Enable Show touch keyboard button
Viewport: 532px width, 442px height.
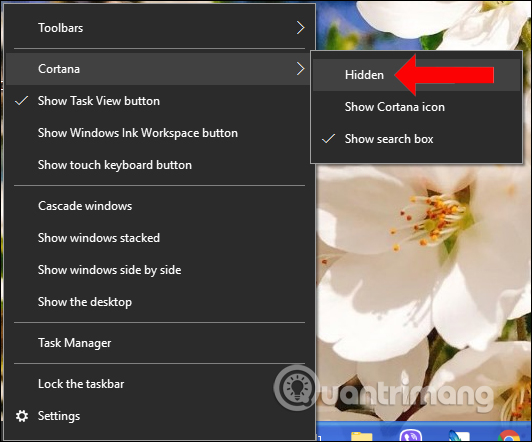[x=159, y=165]
